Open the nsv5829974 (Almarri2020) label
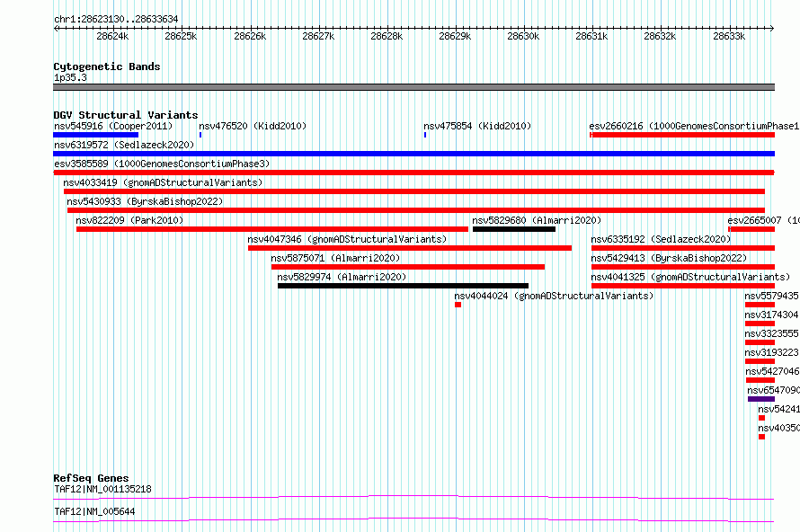The height and width of the screenshot is (532, 800). pyautogui.click(x=342, y=277)
